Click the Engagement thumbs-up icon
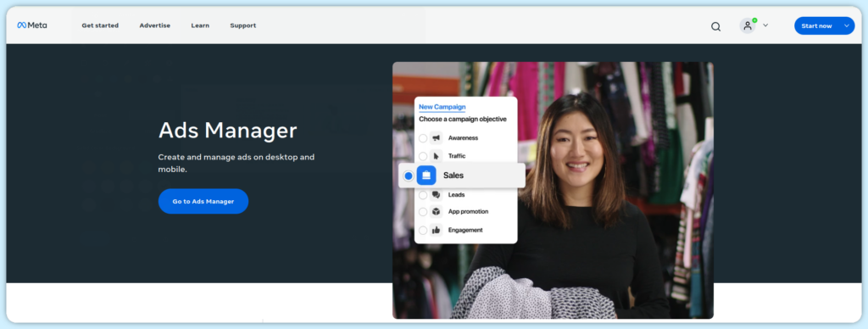Viewport: 868px width, 329px height. [437, 230]
